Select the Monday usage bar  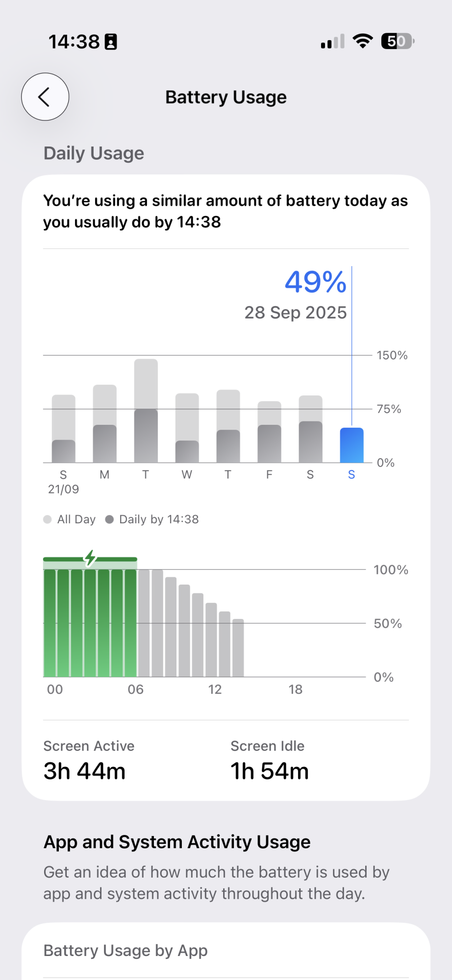[x=105, y=424]
